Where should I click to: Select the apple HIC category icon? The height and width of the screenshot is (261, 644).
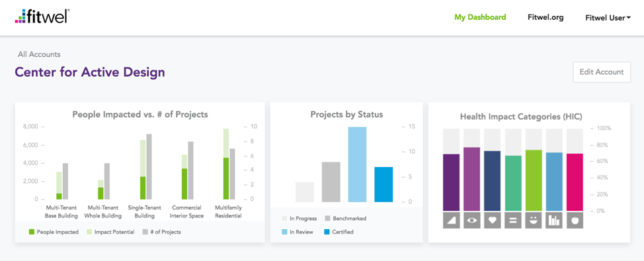point(575,221)
